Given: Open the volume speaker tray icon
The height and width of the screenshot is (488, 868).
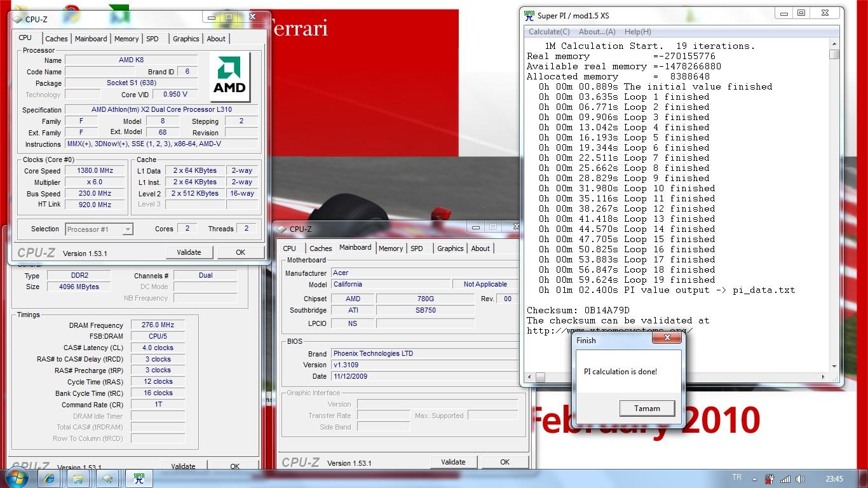Looking at the screenshot, I should click(x=801, y=479).
